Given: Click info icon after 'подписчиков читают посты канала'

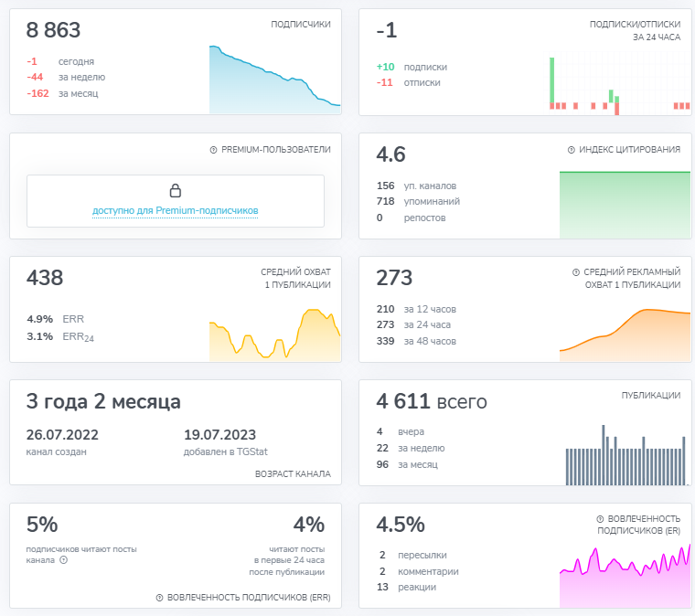Looking at the screenshot, I should (64, 560).
